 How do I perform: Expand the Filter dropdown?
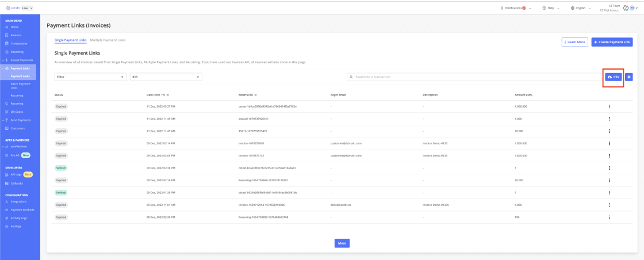point(90,77)
